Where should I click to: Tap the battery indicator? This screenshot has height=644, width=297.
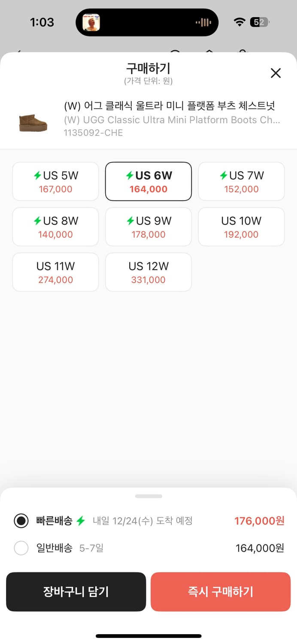pos(259,22)
